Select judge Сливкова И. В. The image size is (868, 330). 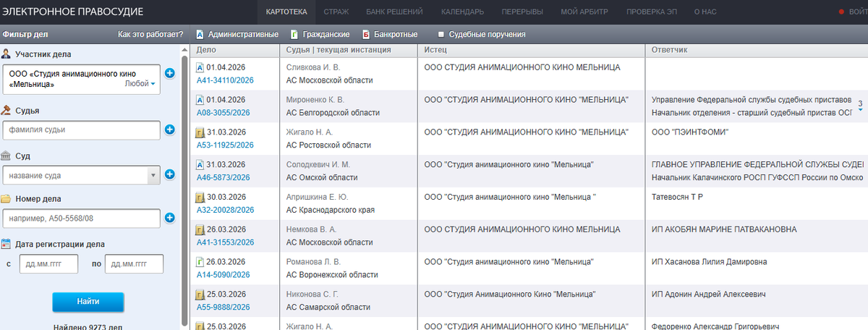point(313,67)
